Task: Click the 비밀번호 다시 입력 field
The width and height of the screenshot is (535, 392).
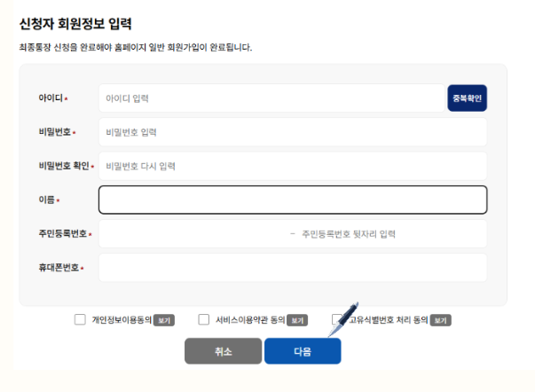Action: tap(293, 166)
